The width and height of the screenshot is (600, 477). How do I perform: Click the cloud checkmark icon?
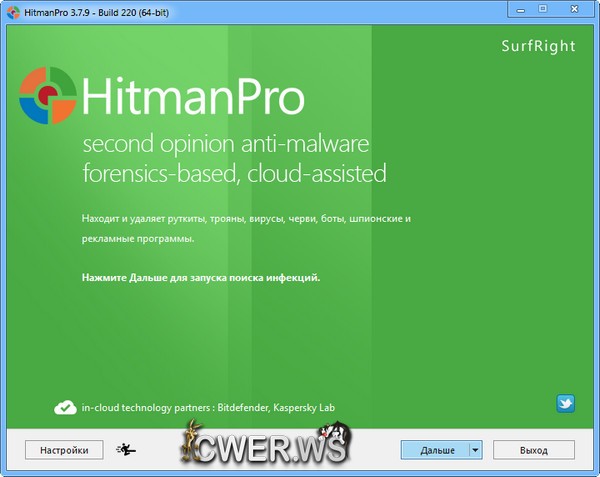click(x=65, y=407)
